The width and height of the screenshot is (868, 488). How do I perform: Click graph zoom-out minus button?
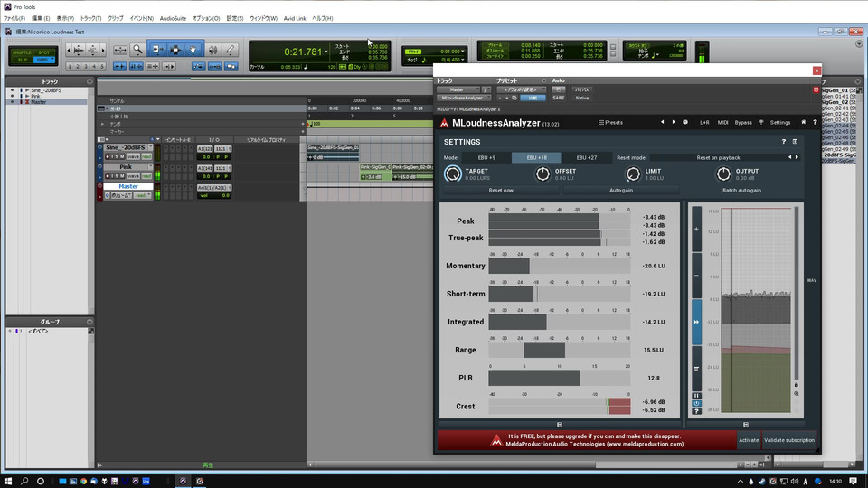point(696,276)
